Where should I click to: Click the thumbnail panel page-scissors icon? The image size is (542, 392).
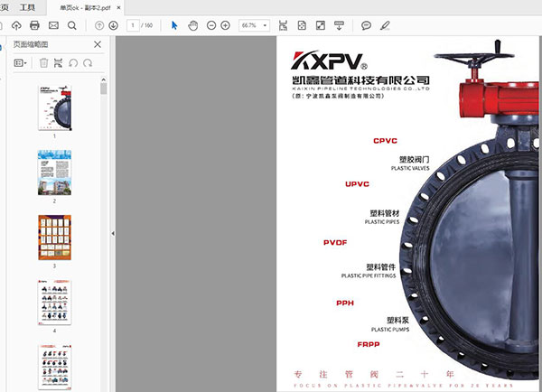pos(58,63)
